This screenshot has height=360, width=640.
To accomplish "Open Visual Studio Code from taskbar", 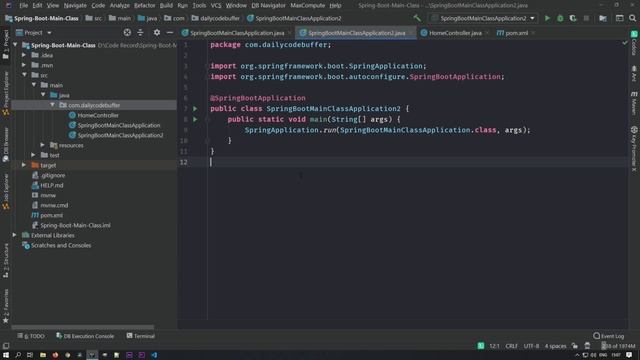I will coord(154,355).
